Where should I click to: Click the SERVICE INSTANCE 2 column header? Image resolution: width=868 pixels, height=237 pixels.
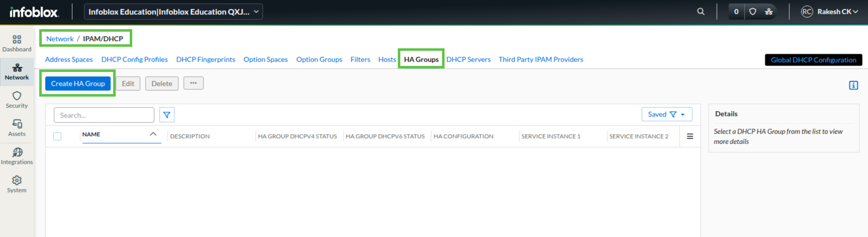click(x=638, y=136)
